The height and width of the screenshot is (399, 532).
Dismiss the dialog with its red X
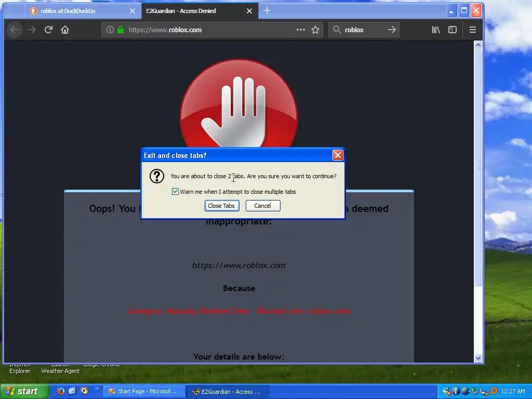point(338,155)
